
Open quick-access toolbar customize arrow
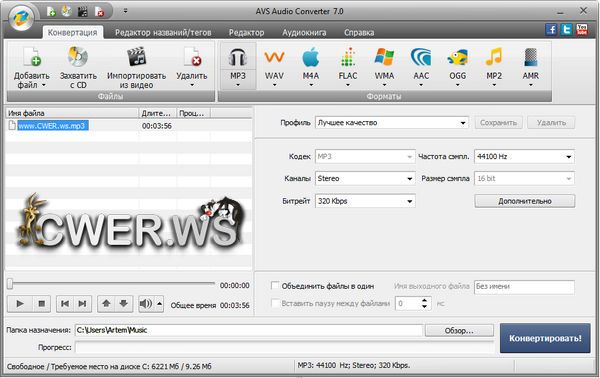(125, 11)
